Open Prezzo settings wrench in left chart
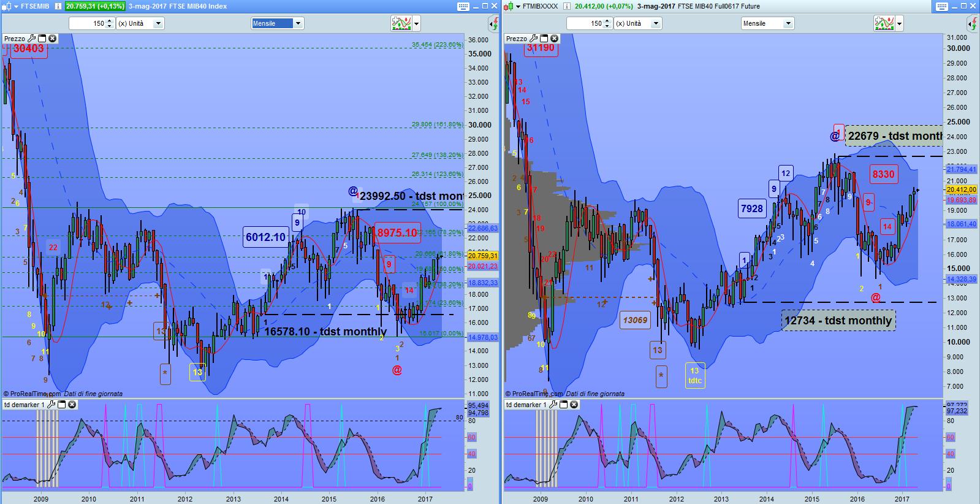Screen dimensions: 980x504 click(32, 38)
